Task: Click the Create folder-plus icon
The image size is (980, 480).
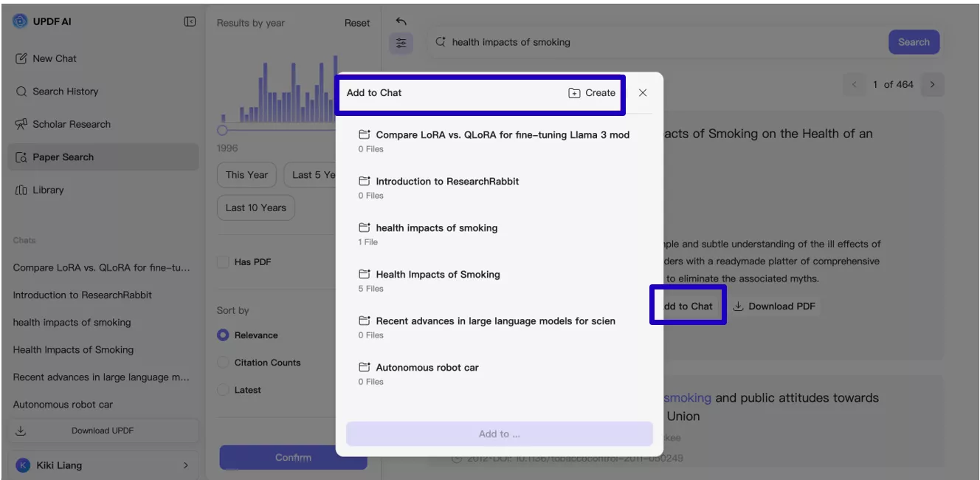Action: [574, 93]
